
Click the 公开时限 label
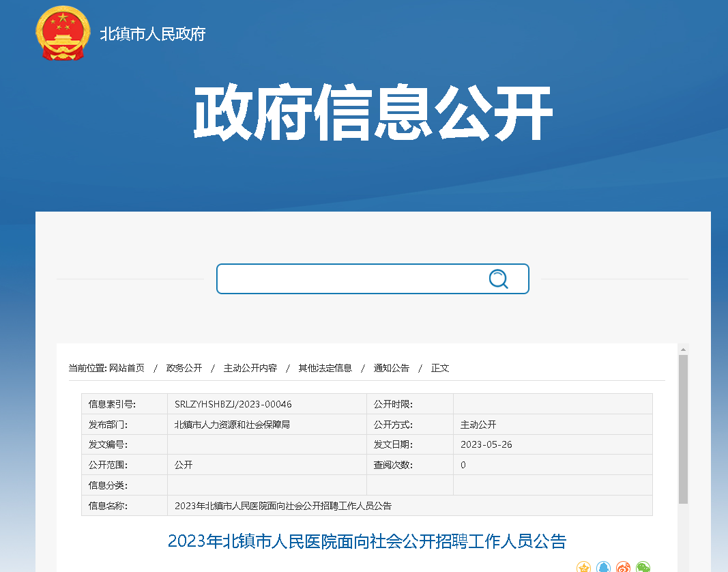393,404
